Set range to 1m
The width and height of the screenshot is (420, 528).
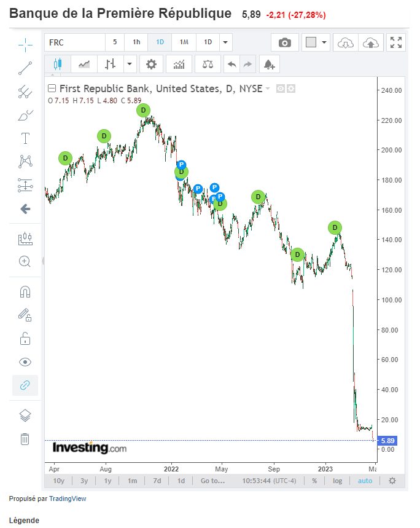click(132, 481)
